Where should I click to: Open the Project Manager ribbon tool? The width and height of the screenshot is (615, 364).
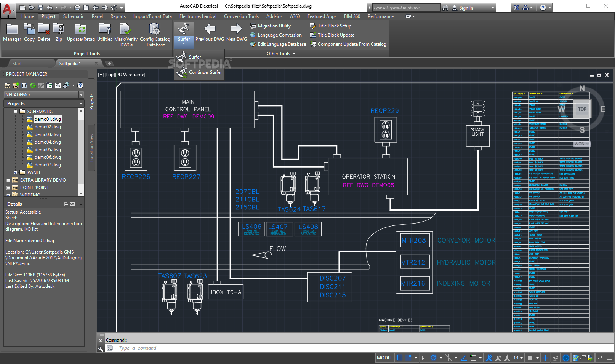(12, 32)
